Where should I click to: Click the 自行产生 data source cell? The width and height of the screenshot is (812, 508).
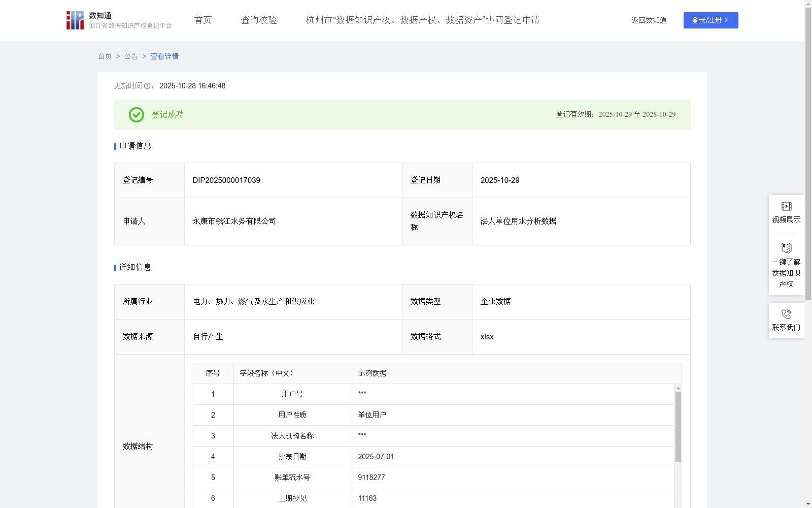pos(293,337)
